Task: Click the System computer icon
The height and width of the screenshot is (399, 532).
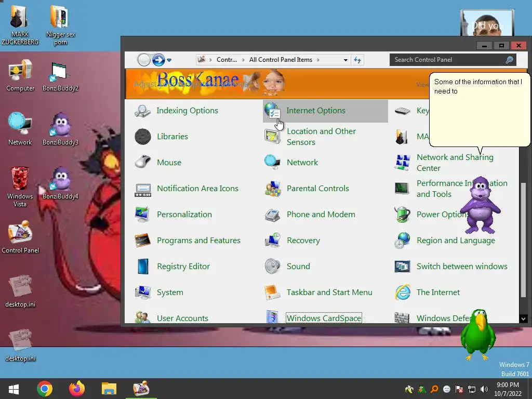Action: pyautogui.click(x=142, y=292)
